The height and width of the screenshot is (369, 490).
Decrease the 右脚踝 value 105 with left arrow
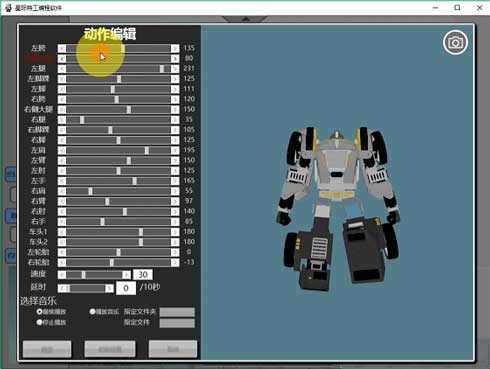[62, 130]
